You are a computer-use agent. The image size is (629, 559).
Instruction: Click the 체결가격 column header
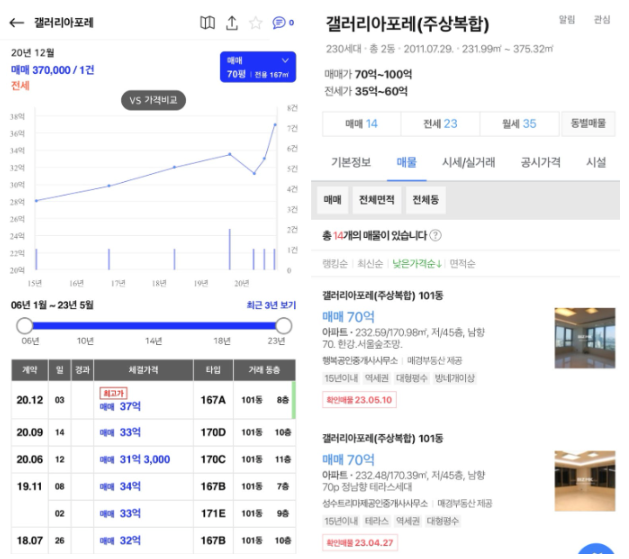pos(143,370)
